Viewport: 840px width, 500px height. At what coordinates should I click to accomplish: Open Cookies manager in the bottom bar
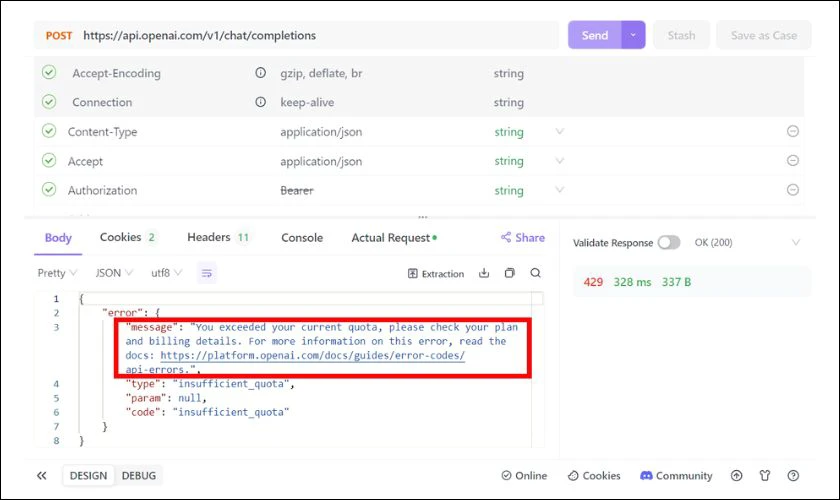[x=594, y=475]
